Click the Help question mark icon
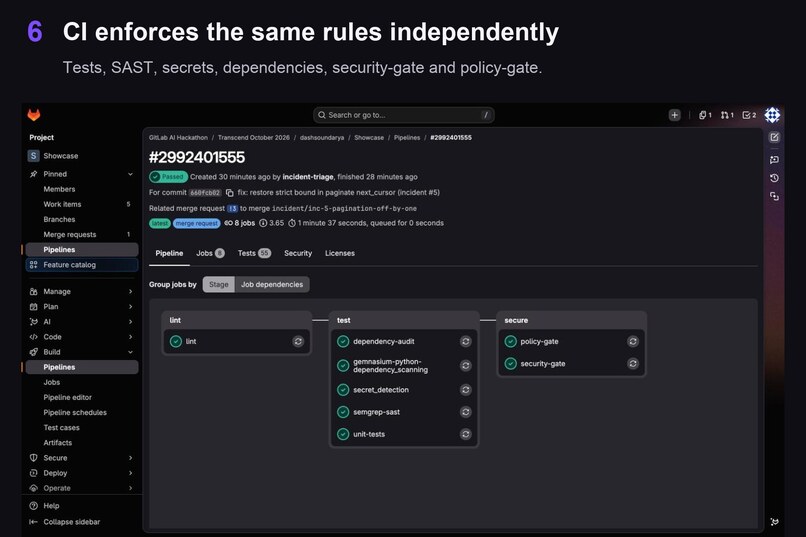806x537 pixels. coord(33,506)
